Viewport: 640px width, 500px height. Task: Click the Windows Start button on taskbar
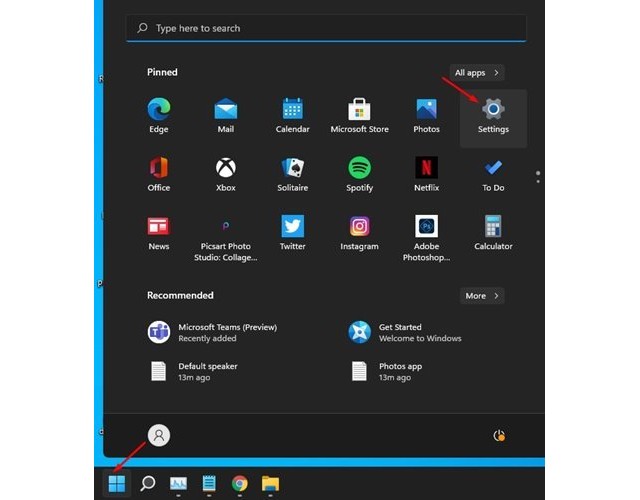tap(117, 484)
